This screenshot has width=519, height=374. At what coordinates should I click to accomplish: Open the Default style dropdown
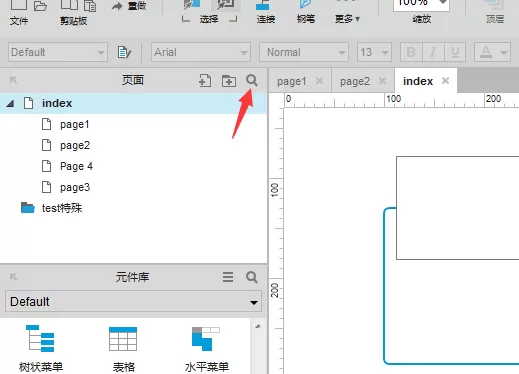pos(58,52)
